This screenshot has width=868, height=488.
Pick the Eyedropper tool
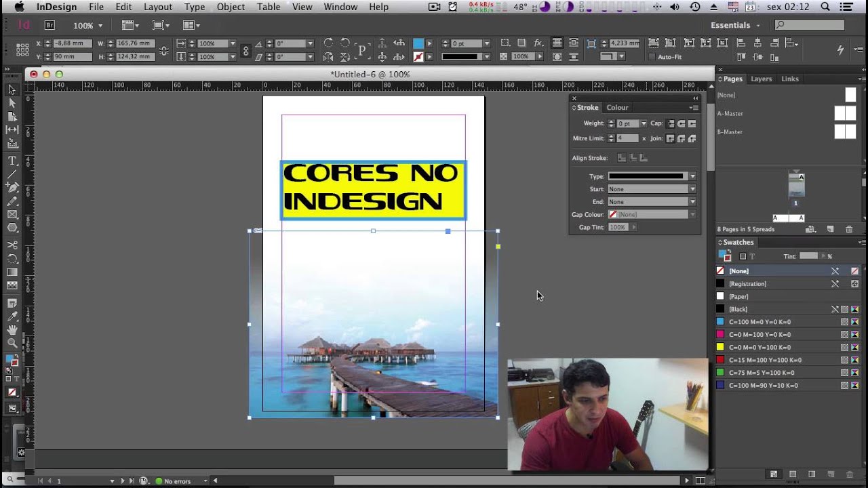point(12,317)
